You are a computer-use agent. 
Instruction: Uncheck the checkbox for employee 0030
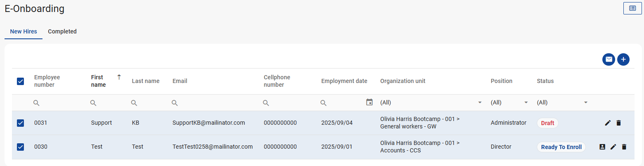21,147
